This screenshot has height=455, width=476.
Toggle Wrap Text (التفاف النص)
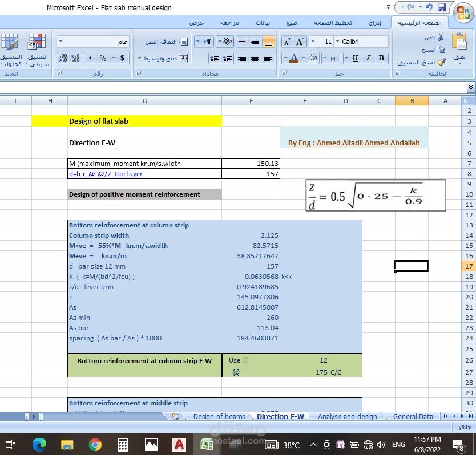click(x=167, y=42)
